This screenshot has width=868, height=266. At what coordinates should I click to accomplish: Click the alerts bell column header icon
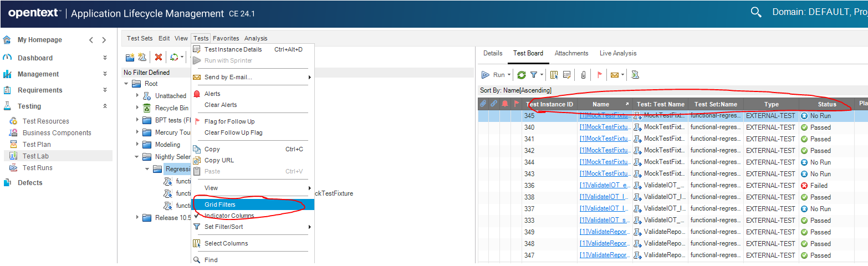[x=504, y=104]
